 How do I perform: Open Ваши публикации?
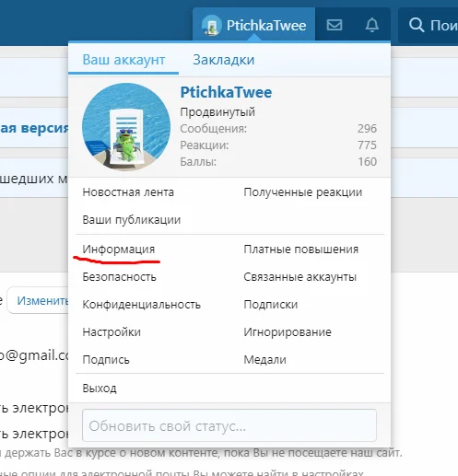click(132, 220)
